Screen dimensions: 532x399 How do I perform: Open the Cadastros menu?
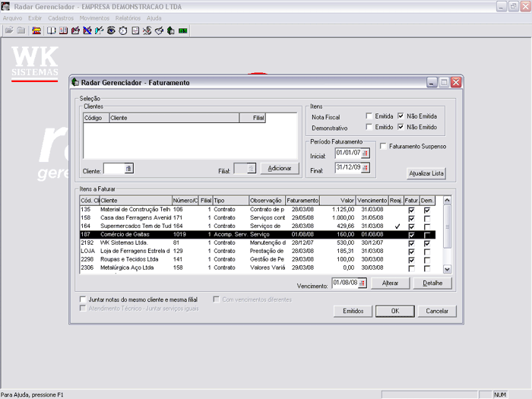[x=61, y=17]
